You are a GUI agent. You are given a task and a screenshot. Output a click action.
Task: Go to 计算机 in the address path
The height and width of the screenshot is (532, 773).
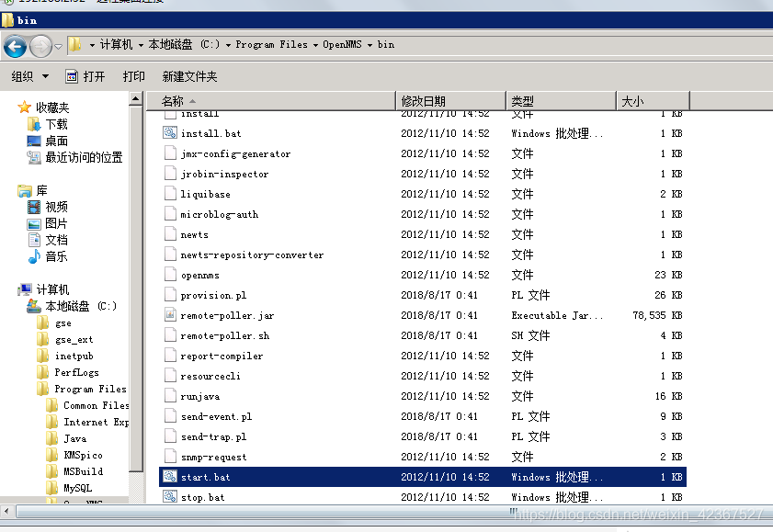(x=116, y=45)
